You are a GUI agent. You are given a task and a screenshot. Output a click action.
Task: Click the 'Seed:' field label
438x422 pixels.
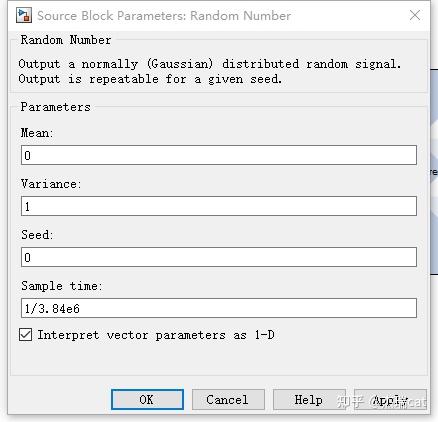coord(37,235)
